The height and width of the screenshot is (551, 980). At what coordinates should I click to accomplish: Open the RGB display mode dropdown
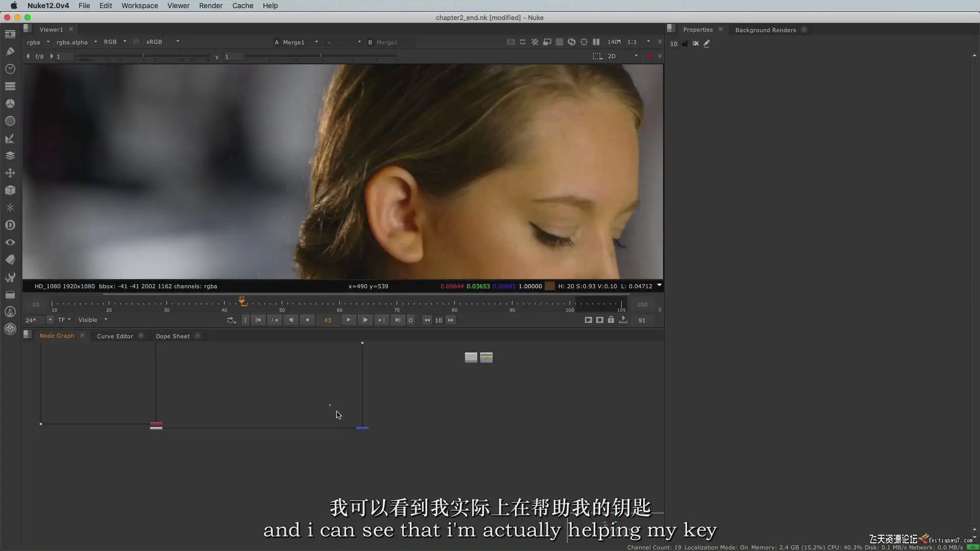coord(115,42)
